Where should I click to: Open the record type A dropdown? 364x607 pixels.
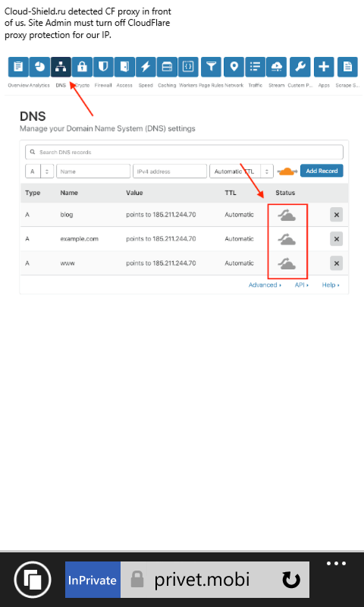click(39, 171)
